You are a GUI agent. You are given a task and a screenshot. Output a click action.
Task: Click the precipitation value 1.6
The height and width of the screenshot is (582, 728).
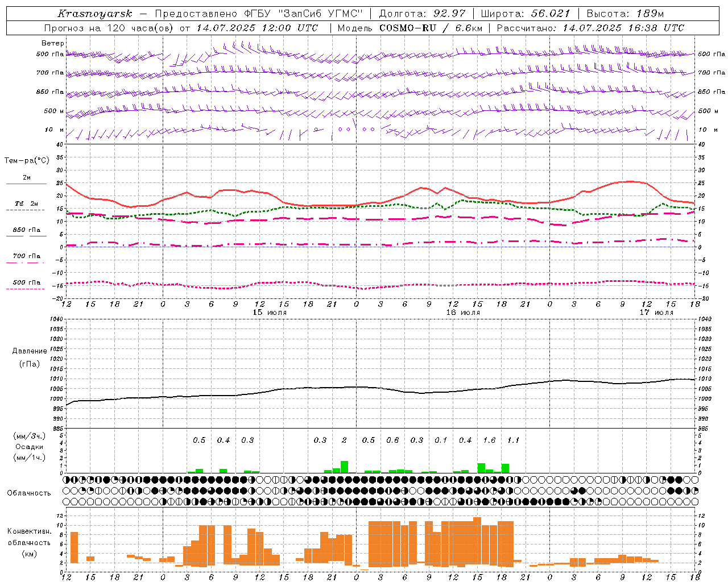489,440
